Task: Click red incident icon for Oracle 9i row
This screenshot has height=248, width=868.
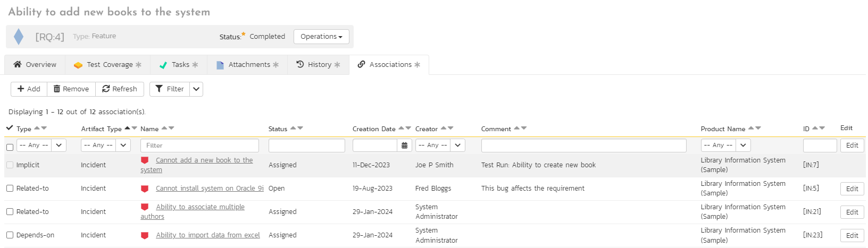Action: [x=145, y=189]
